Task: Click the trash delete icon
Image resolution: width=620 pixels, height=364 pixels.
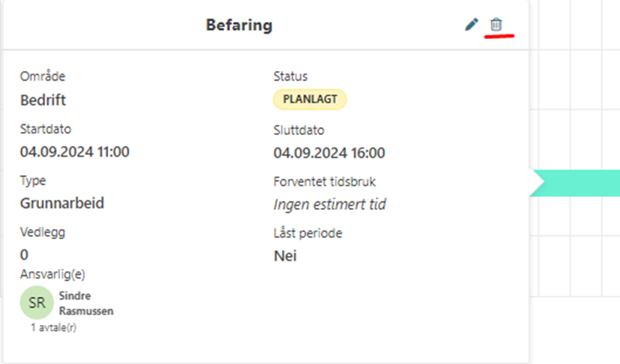Action: pyautogui.click(x=496, y=25)
